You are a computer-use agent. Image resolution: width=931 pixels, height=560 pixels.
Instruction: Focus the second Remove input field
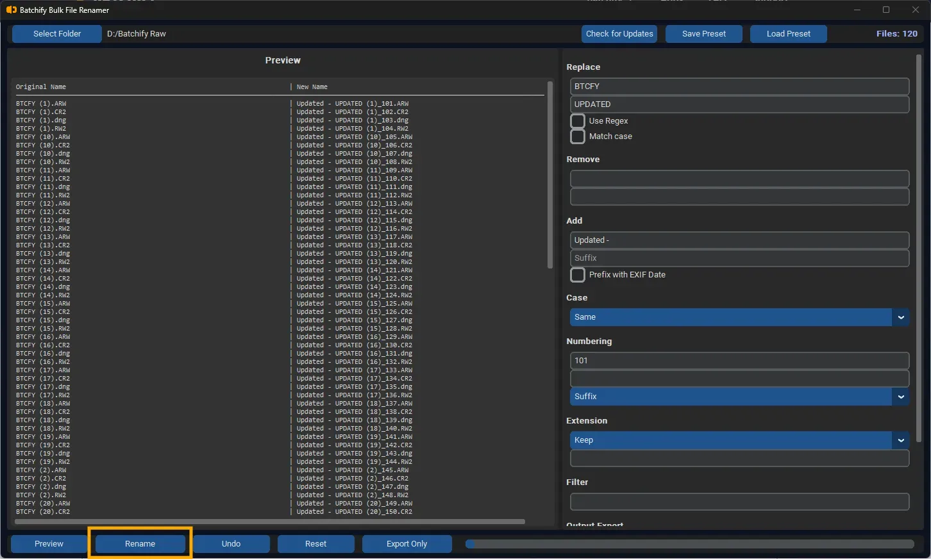(x=739, y=197)
